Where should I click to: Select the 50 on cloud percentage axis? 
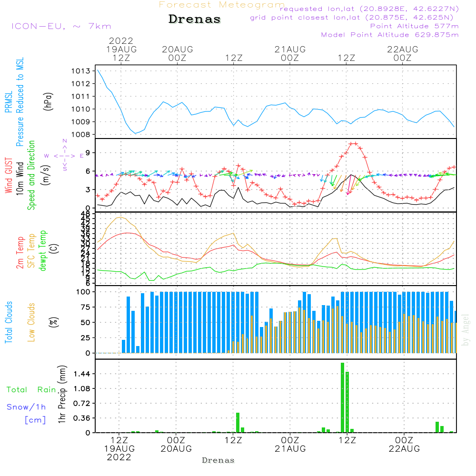[x=86, y=323]
